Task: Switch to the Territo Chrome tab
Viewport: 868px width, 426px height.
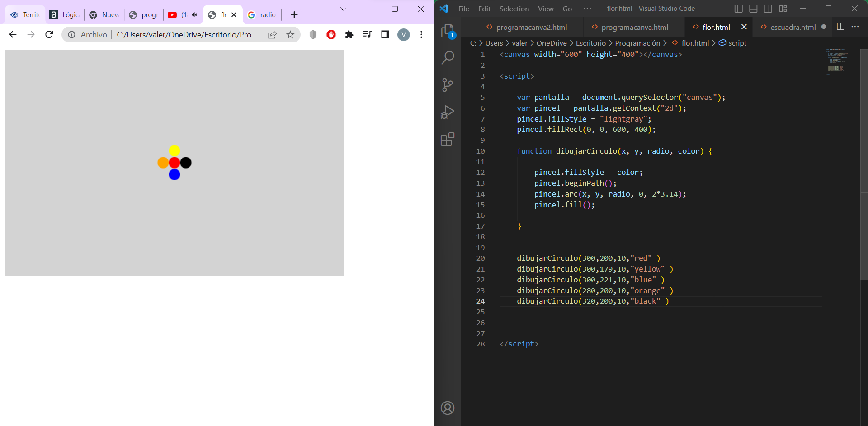Action: 25,15
